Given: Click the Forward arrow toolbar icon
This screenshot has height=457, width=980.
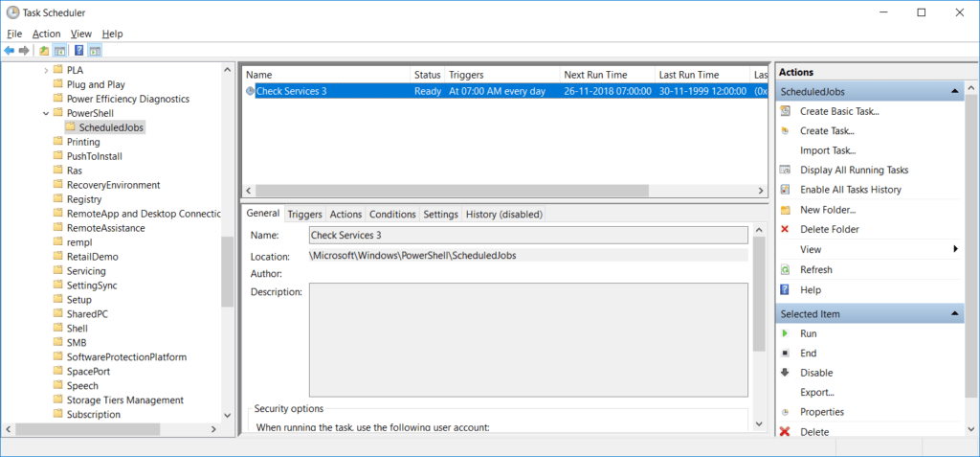Looking at the screenshot, I should [x=24, y=51].
